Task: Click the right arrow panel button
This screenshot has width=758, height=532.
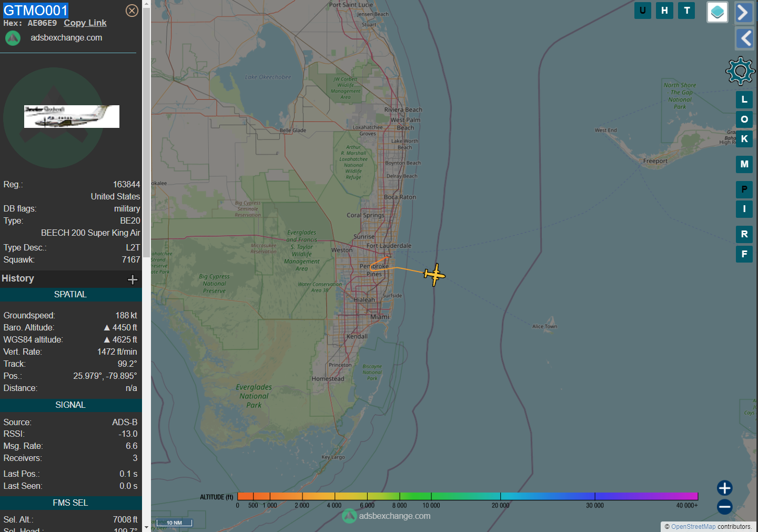Action: (744, 12)
